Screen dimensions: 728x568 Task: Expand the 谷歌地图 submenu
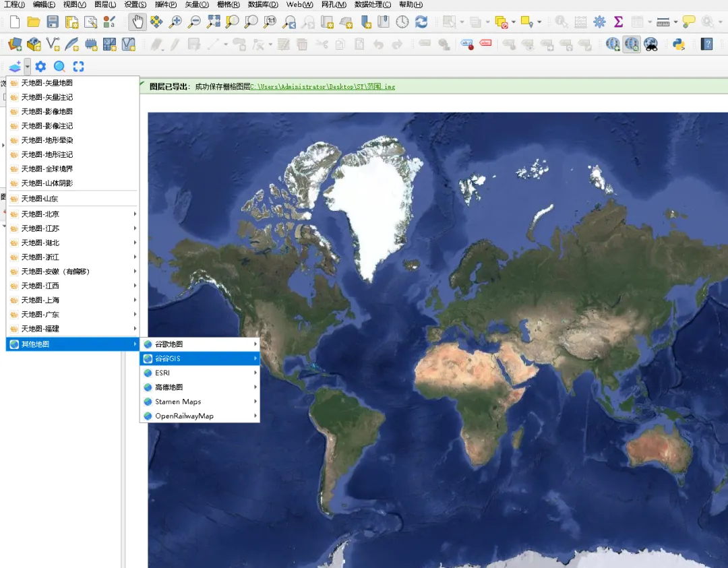[x=200, y=344]
